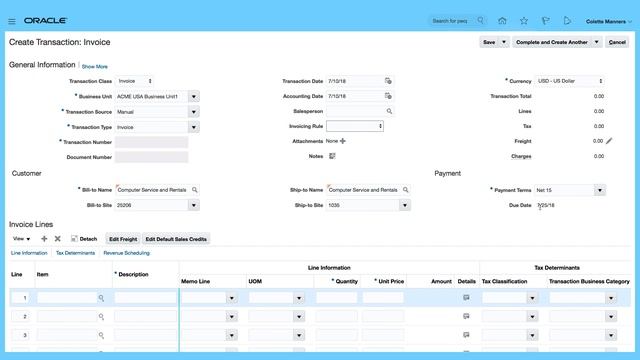Expand the Transaction Type dropdown
This screenshot has width=640, height=360.
click(194, 127)
